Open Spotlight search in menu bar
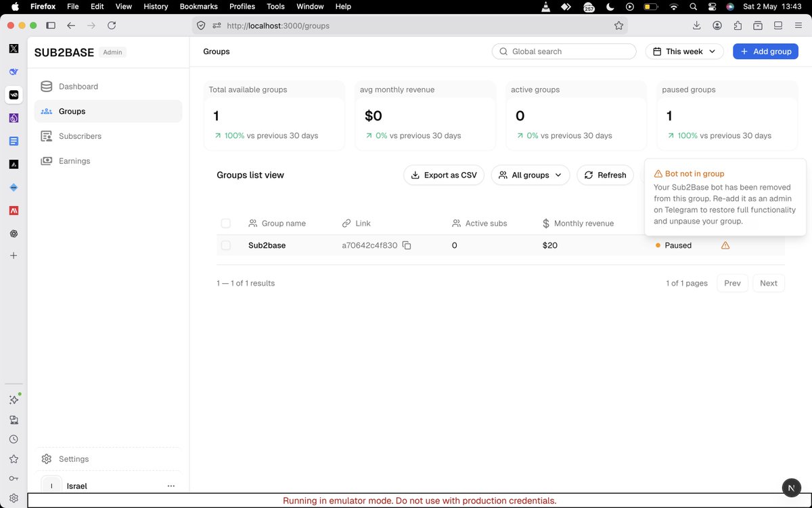Viewport: 812px width, 508px height. click(x=693, y=7)
